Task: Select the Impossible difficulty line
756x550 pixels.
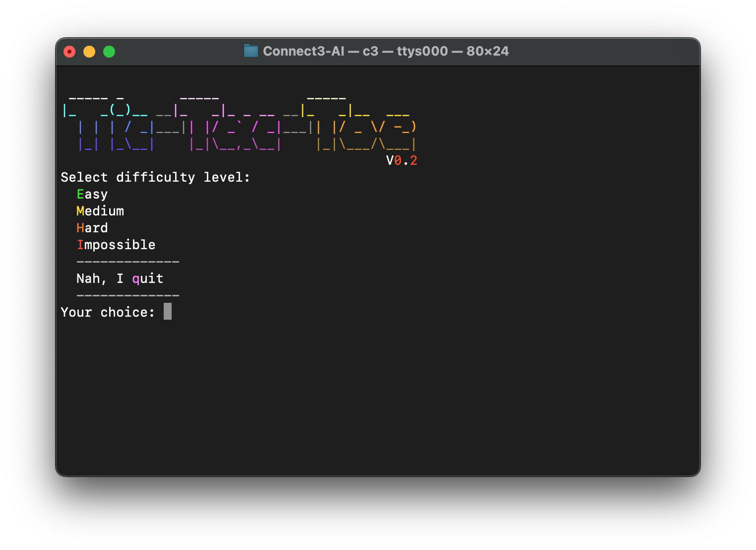Action: (x=116, y=245)
